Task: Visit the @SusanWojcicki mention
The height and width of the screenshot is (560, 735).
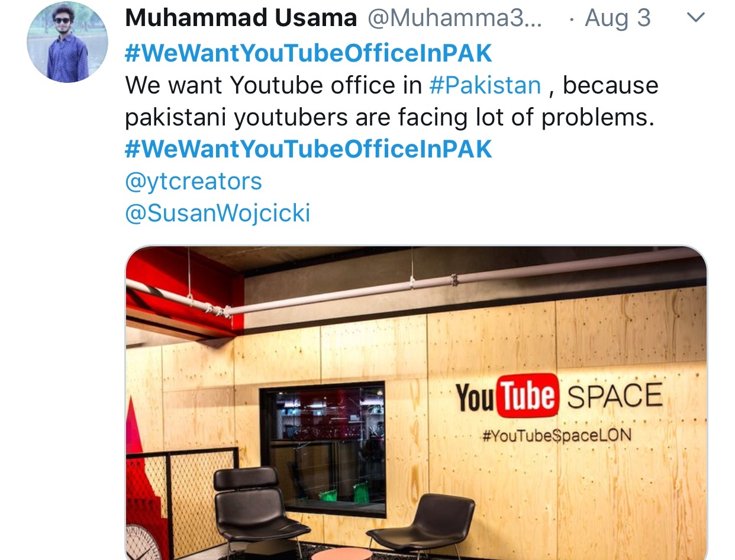Action: [x=218, y=213]
